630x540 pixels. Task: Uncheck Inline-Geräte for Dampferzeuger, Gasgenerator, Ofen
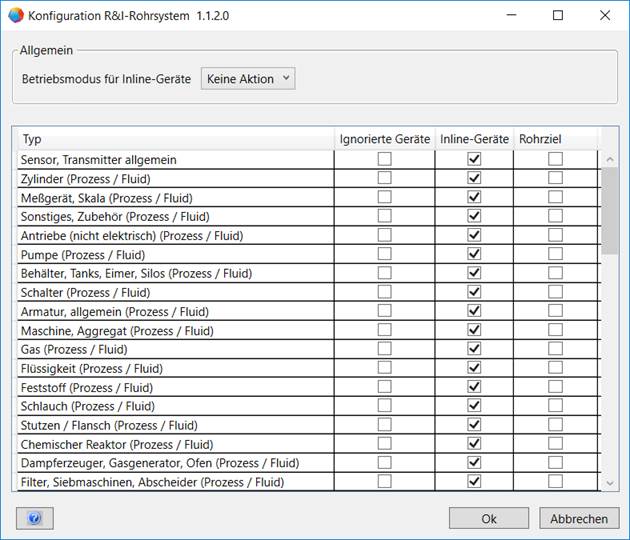474,462
